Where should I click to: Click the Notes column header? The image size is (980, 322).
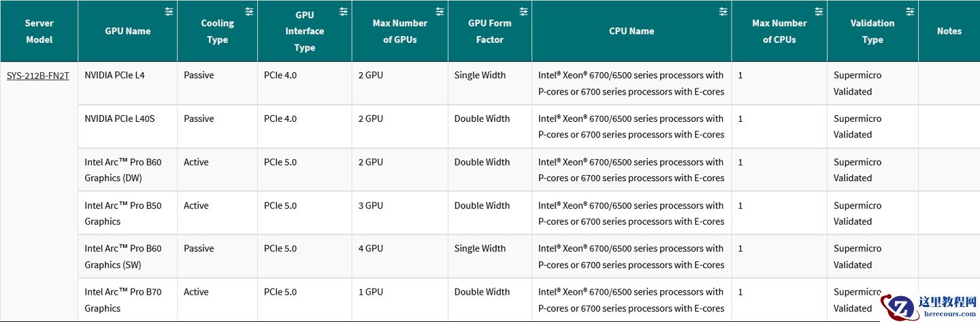pos(949,31)
